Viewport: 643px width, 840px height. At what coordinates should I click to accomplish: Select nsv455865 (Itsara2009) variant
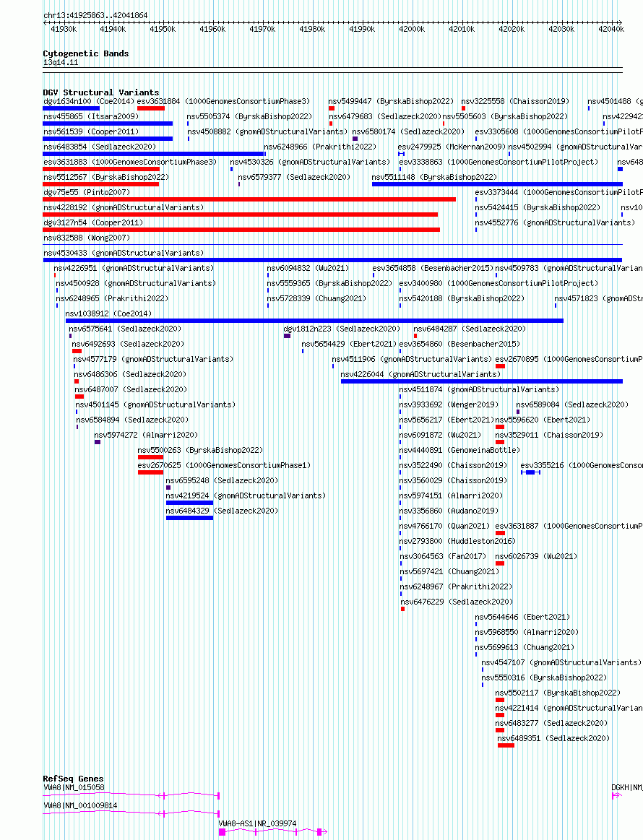click(x=91, y=116)
